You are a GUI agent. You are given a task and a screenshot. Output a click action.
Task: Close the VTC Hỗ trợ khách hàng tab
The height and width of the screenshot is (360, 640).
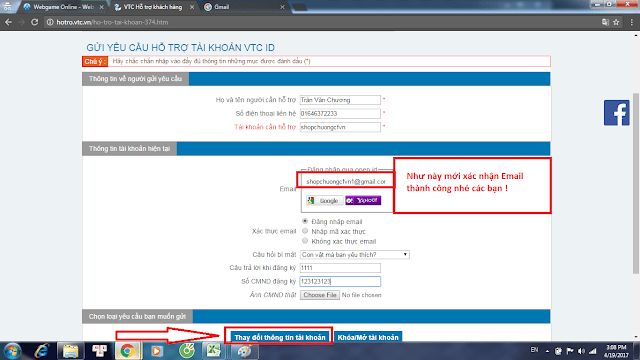point(192,7)
